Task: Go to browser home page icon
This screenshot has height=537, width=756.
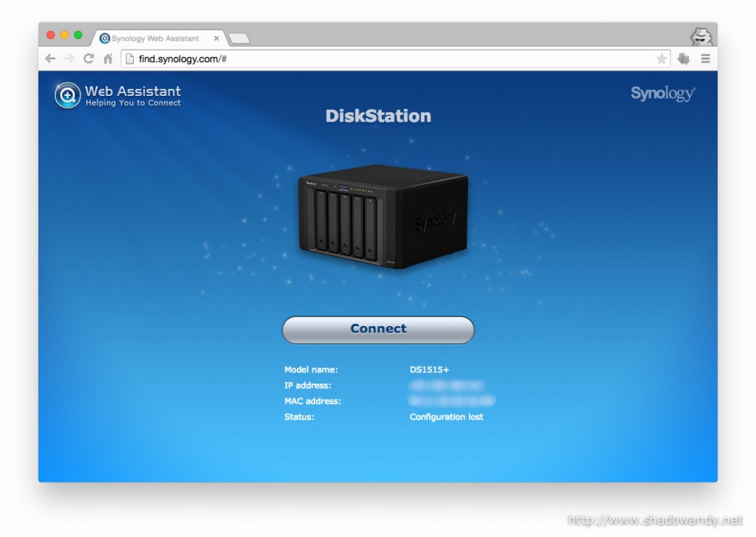Action: tap(108, 59)
